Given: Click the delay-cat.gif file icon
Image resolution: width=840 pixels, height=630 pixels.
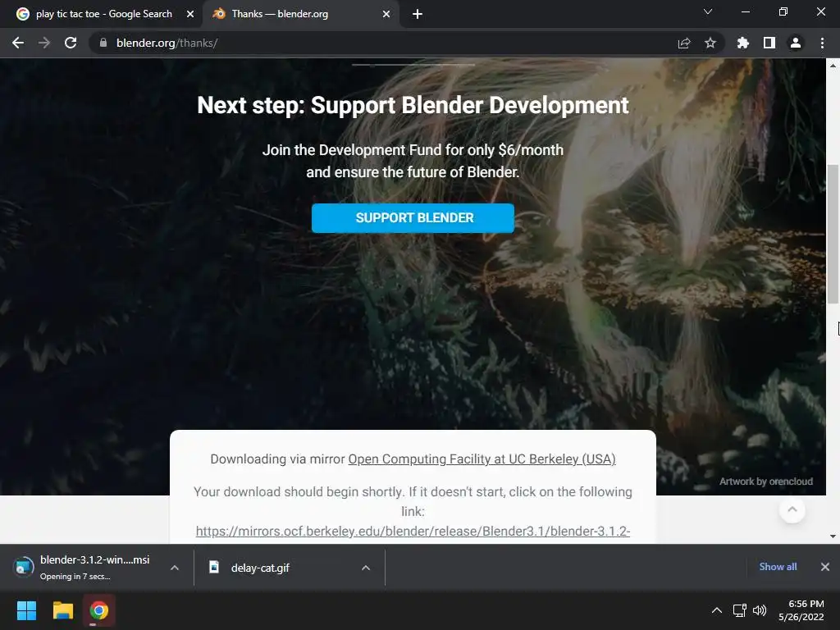Looking at the screenshot, I should (214, 567).
